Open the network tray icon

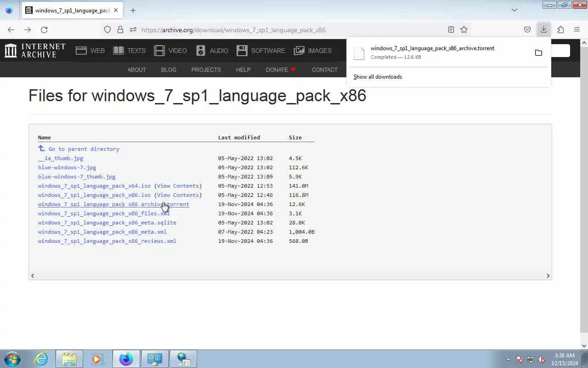531,359
